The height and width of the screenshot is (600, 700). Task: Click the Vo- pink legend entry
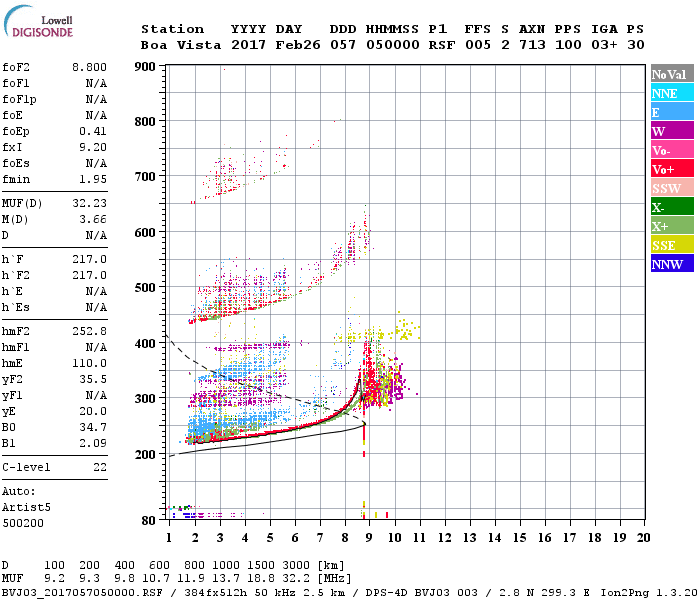(672, 150)
